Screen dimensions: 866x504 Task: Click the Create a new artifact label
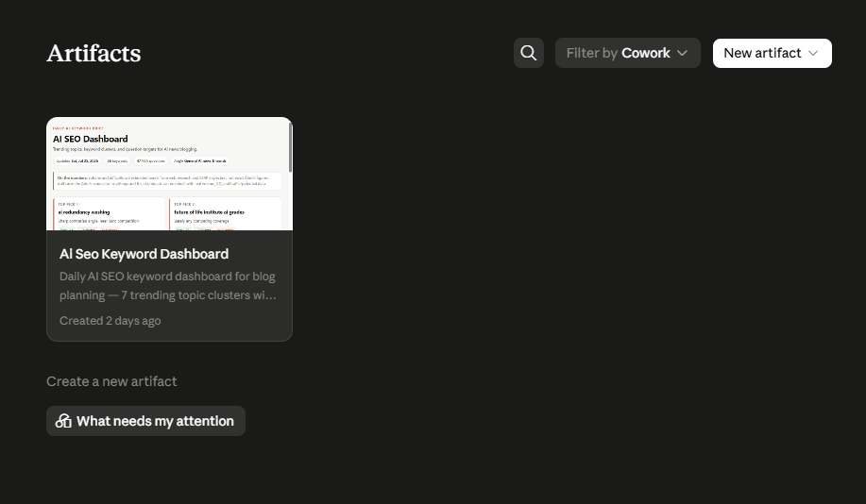tap(111, 381)
